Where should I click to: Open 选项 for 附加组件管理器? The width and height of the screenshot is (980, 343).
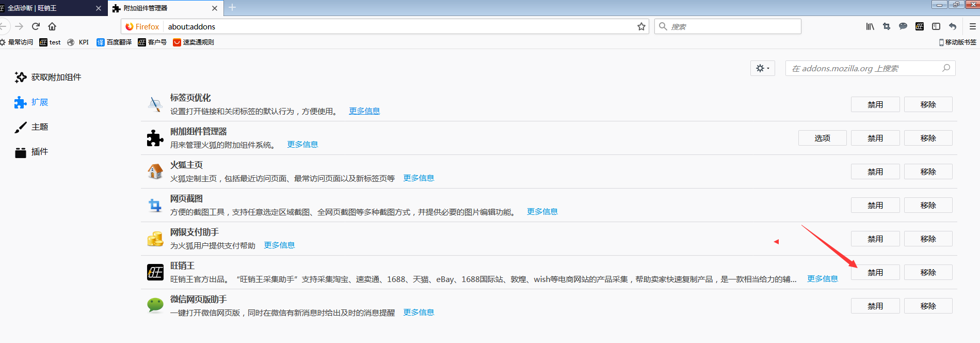[823, 138]
